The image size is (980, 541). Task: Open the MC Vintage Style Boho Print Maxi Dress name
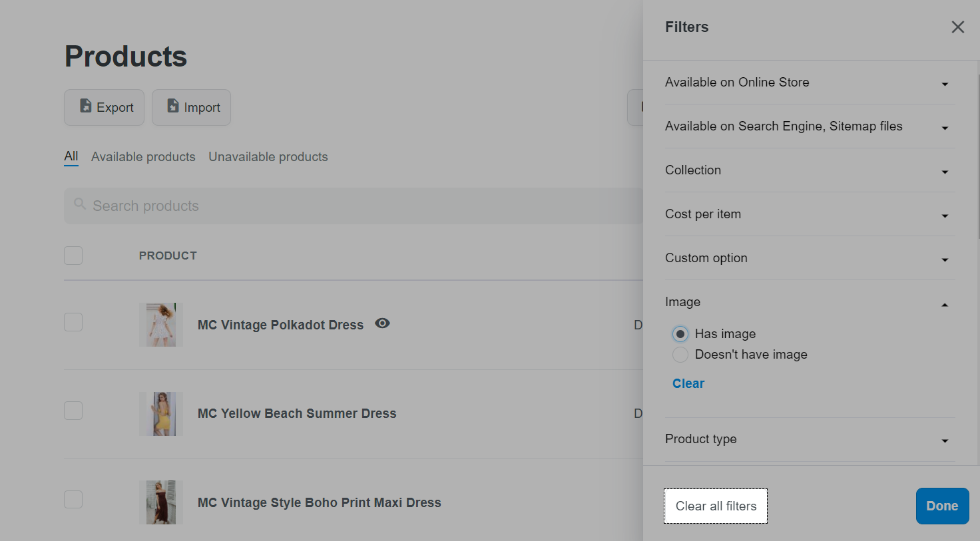[319, 502]
